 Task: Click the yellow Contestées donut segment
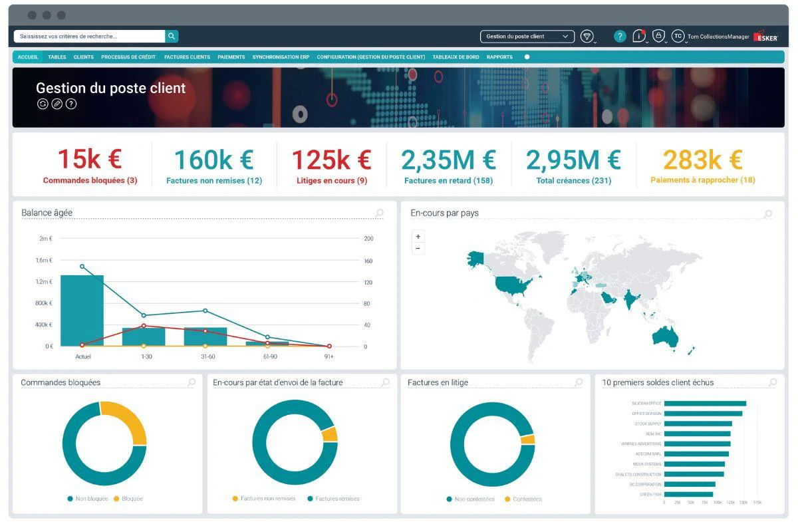[x=528, y=440]
